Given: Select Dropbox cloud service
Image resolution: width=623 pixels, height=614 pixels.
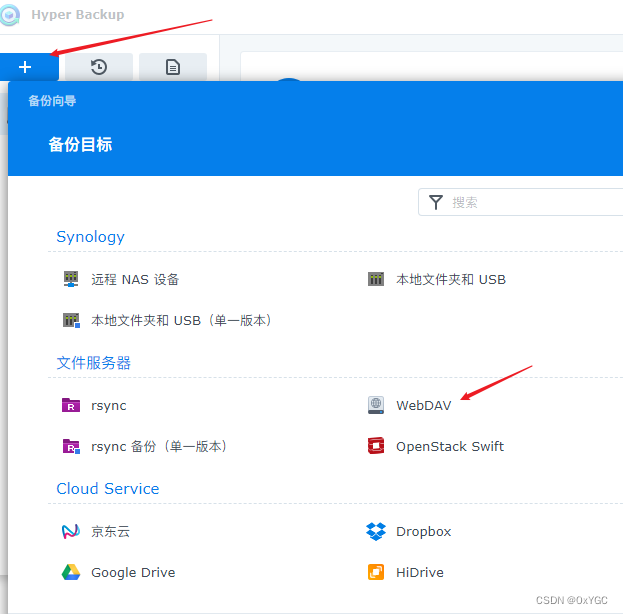Looking at the screenshot, I should tap(424, 531).
